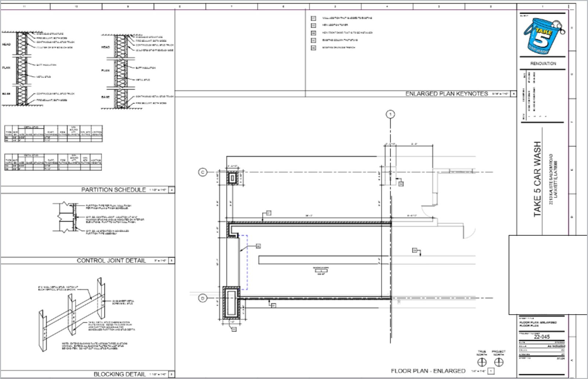Select the keynote box beside 'Wall addition' note
This screenshot has width=588, height=379.
[x=313, y=18]
